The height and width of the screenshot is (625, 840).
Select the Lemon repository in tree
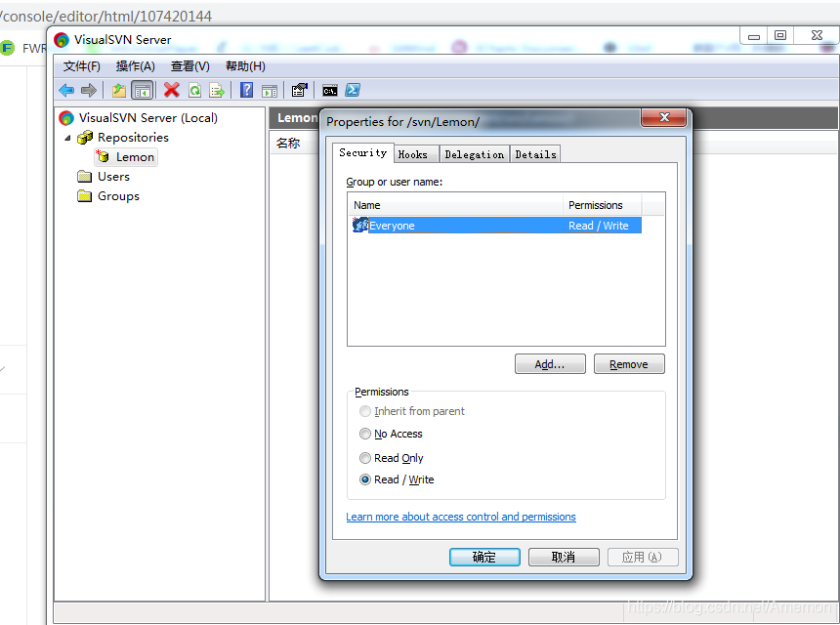point(127,157)
